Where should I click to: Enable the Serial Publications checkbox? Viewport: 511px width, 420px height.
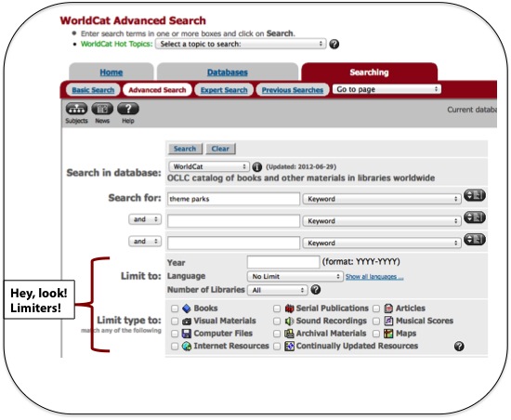pos(277,308)
